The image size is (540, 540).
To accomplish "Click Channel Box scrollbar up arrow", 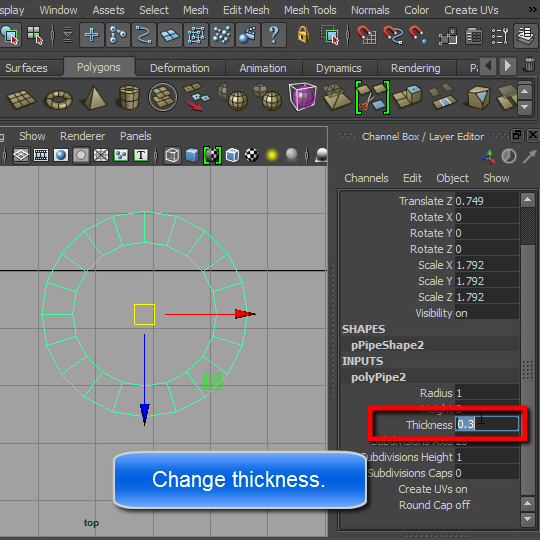I will click(528, 199).
